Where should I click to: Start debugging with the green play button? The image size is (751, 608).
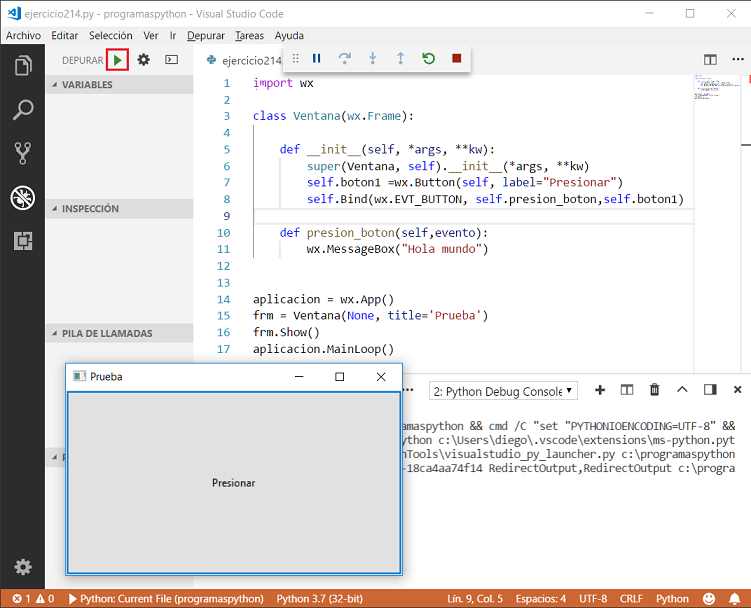pos(117,60)
